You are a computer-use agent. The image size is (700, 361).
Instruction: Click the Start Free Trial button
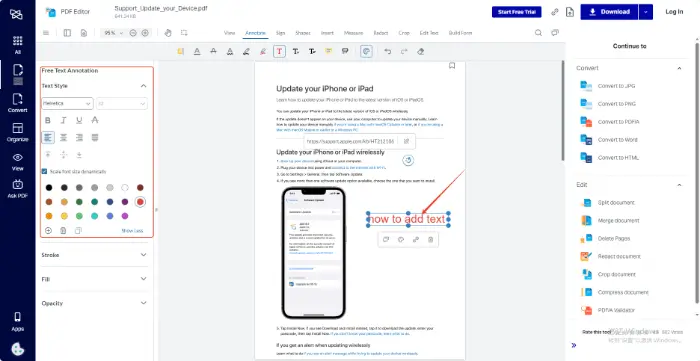(x=517, y=12)
